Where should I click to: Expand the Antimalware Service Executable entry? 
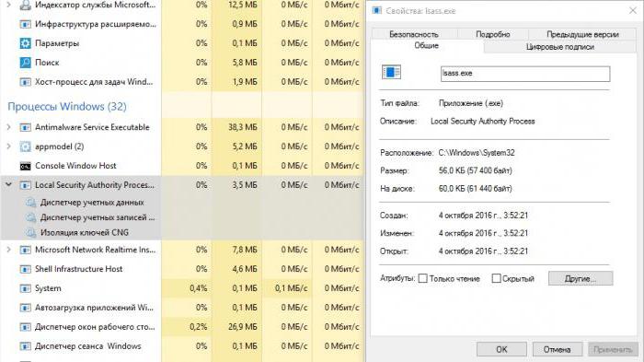tap(8, 127)
